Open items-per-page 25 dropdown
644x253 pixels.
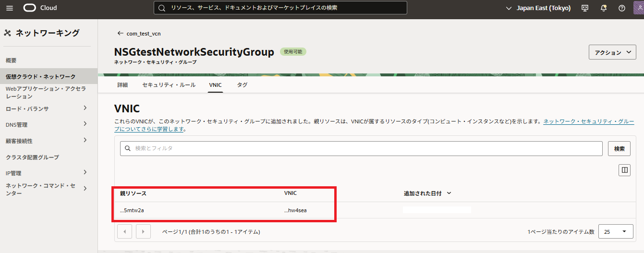click(x=616, y=231)
